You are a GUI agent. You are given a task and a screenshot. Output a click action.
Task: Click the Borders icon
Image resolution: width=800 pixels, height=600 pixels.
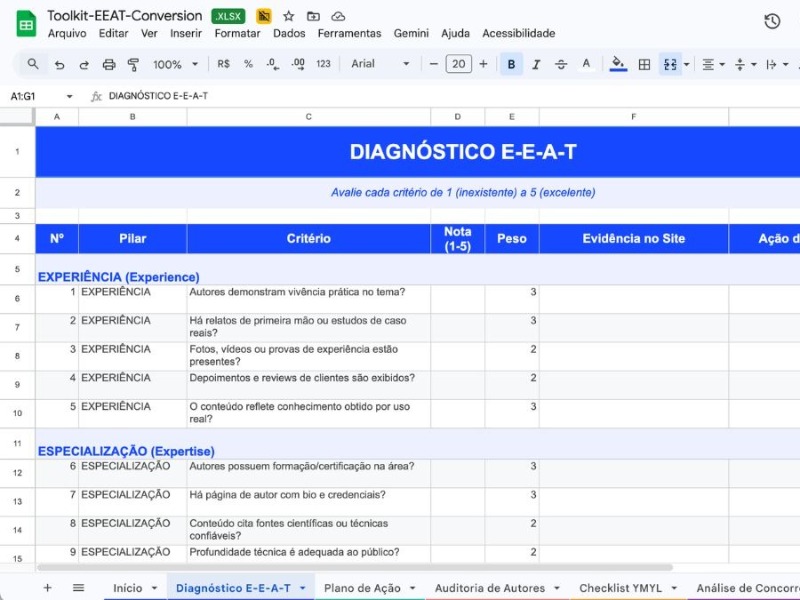point(643,64)
